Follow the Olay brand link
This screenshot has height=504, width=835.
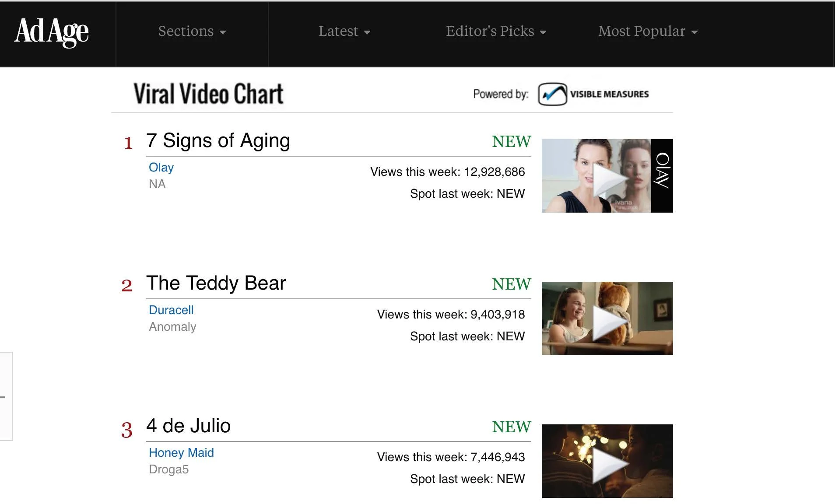(x=161, y=168)
